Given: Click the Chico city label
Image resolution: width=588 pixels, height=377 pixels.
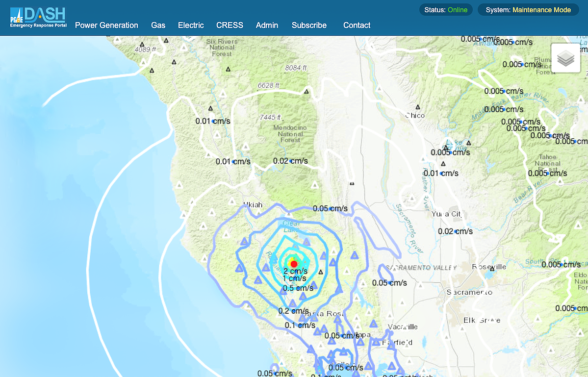Looking at the screenshot, I should (415, 115).
